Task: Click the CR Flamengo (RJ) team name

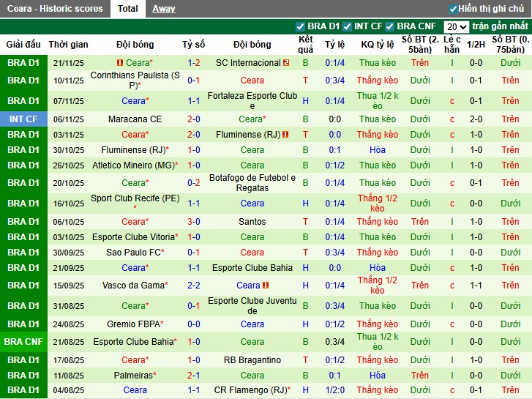Action: 251,390
